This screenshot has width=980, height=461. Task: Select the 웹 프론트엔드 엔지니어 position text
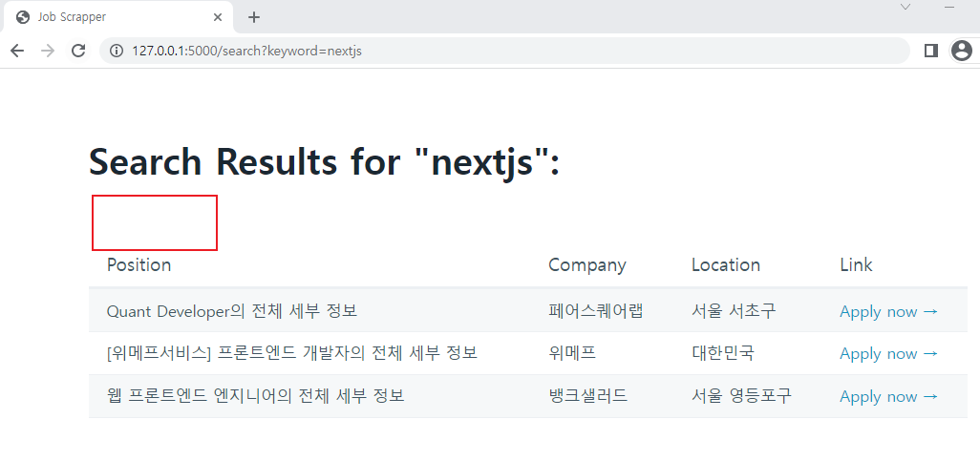pos(256,396)
